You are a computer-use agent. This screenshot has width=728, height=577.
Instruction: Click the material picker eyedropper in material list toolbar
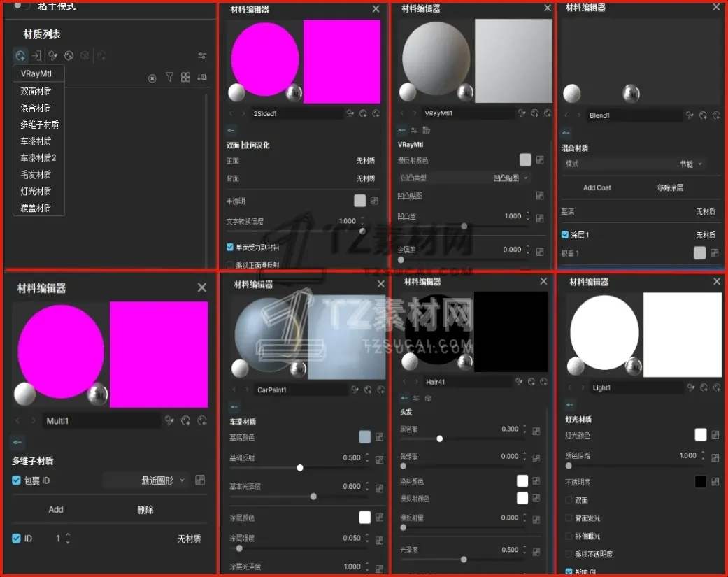52,56
